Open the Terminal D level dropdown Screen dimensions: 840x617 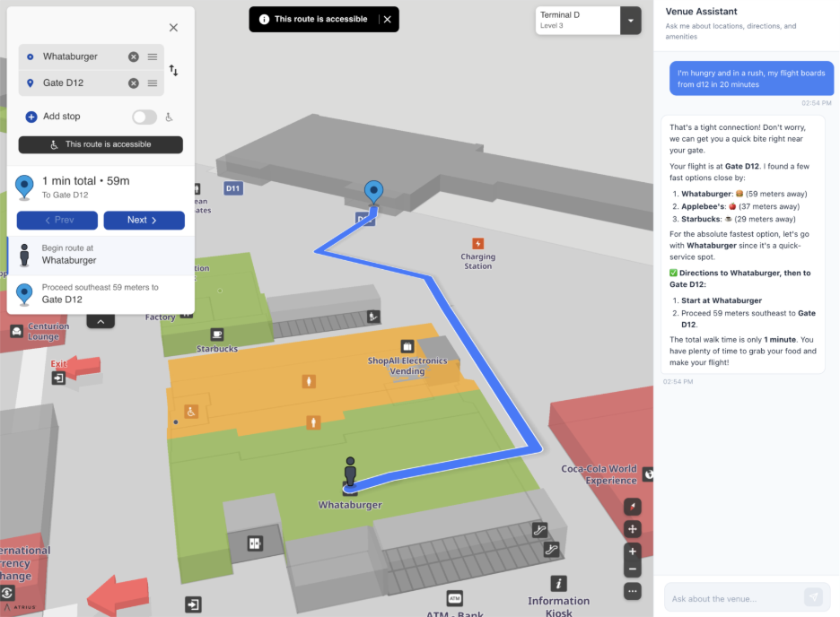[631, 21]
